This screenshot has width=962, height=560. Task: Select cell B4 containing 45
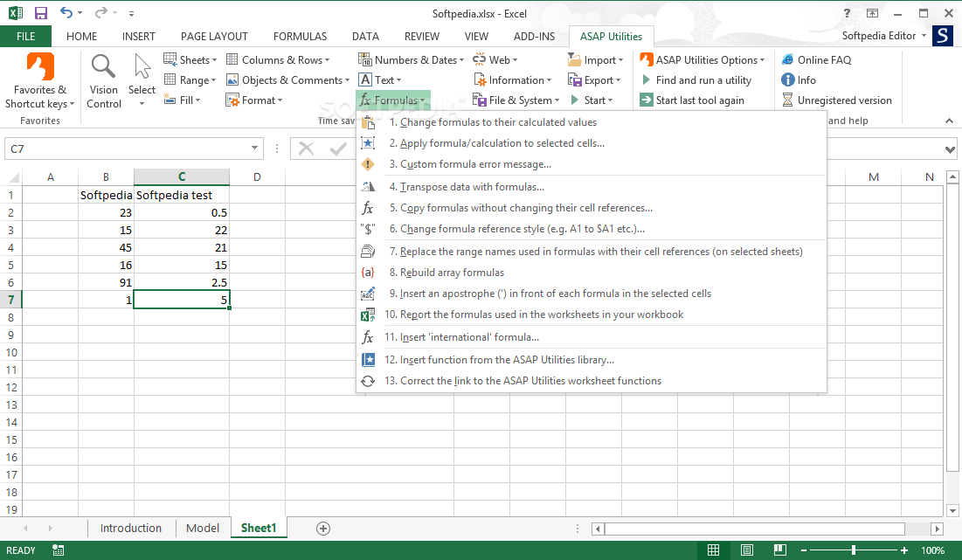(106, 247)
